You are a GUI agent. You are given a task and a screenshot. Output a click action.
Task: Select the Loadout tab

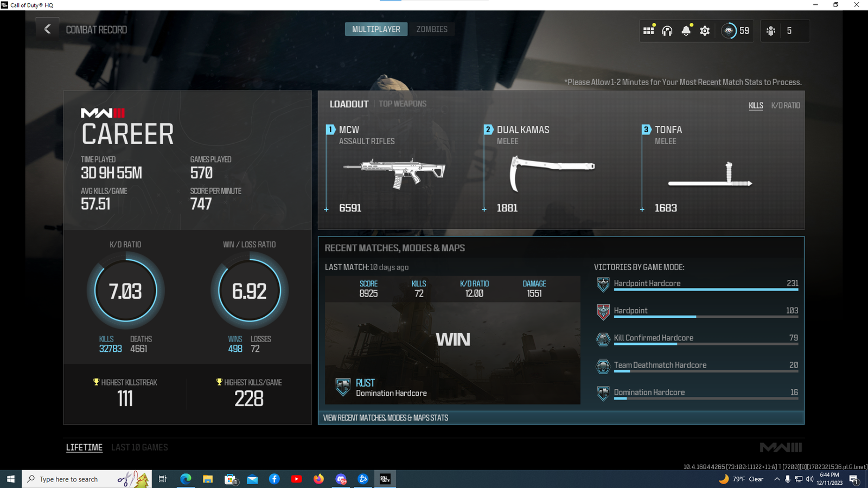(x=349, y=104)
